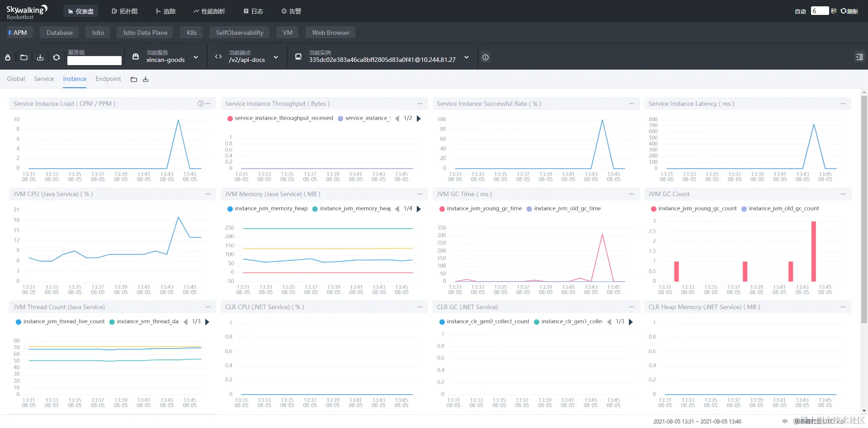Go to next JVM Memory legend page
Screen dimensions: 868x428
(x=419, y=208)
